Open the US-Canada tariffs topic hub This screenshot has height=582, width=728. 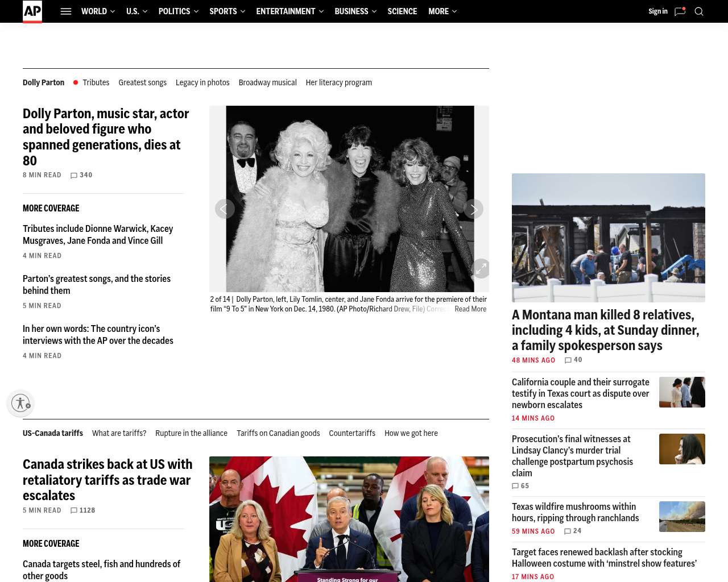pyautogui.click(x=53, y=433)
